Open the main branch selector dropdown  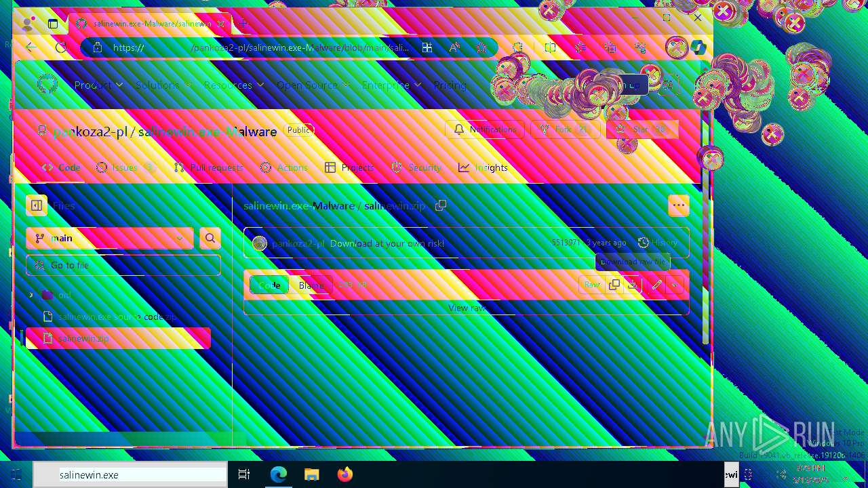[x=110, y=239]
